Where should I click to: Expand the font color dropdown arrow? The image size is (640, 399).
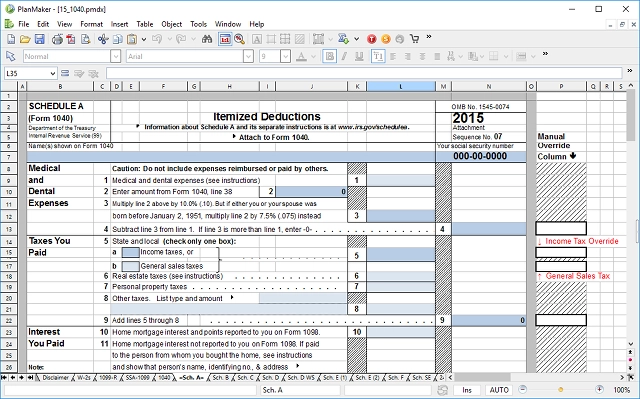pos(313,57)
